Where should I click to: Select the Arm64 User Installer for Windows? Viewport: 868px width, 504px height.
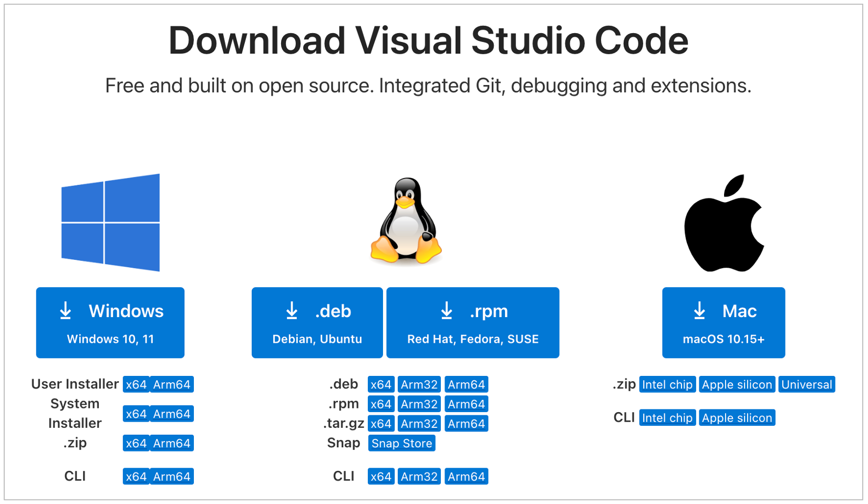pos(172,384)
